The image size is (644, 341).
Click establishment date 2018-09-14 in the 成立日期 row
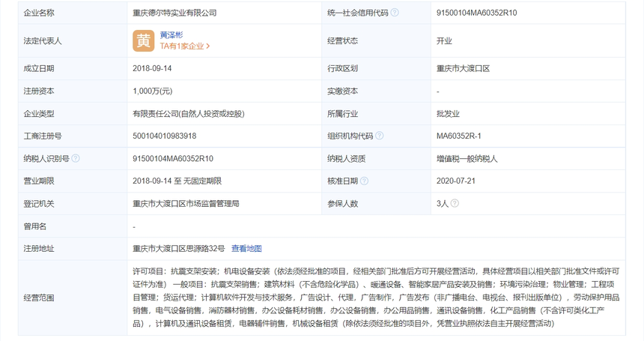(152, 69)
